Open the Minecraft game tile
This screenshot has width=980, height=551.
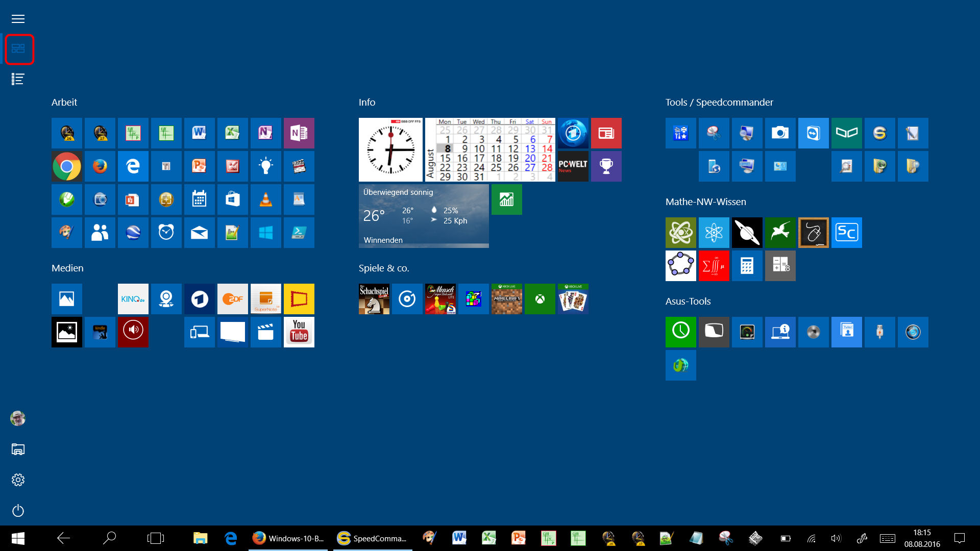click(x=506, y=299)
